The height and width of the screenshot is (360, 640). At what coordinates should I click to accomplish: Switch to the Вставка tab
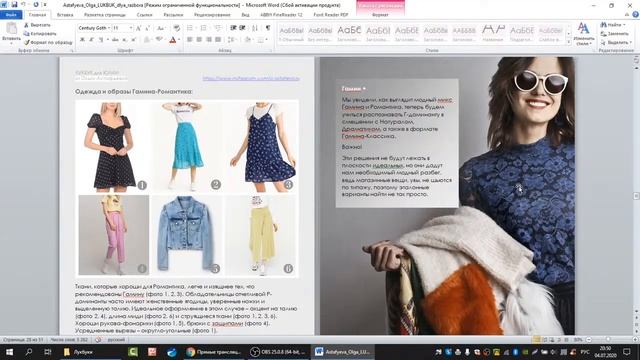point(65,15)
